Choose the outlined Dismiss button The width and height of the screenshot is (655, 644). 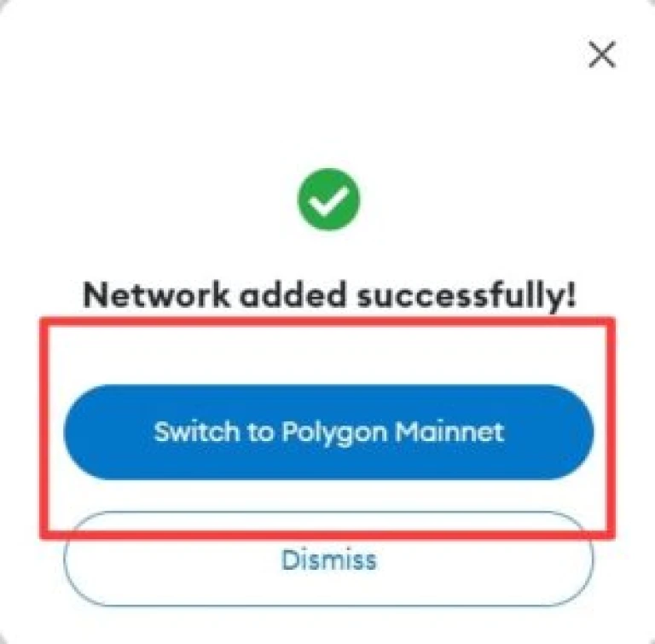click(x=328, y=559)
